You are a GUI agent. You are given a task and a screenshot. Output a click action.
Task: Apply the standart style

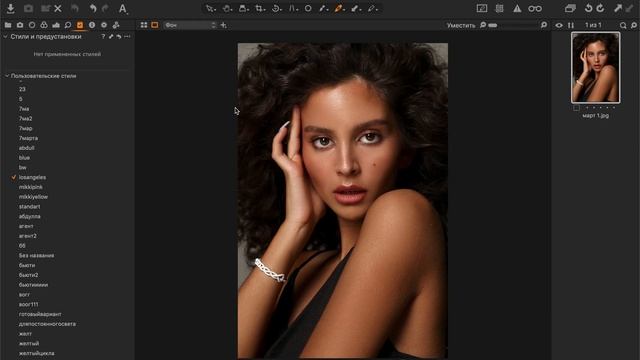pyautogui.click(x=29, y=207)
